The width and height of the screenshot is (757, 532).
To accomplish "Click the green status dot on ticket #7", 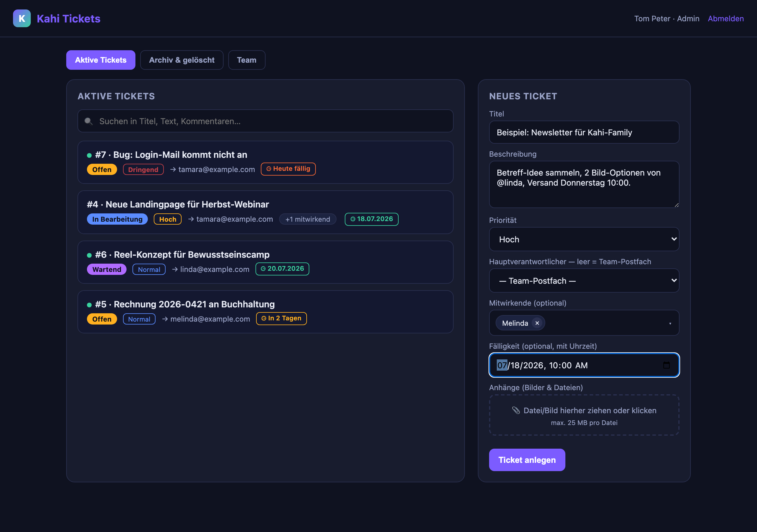I will 89,155.
